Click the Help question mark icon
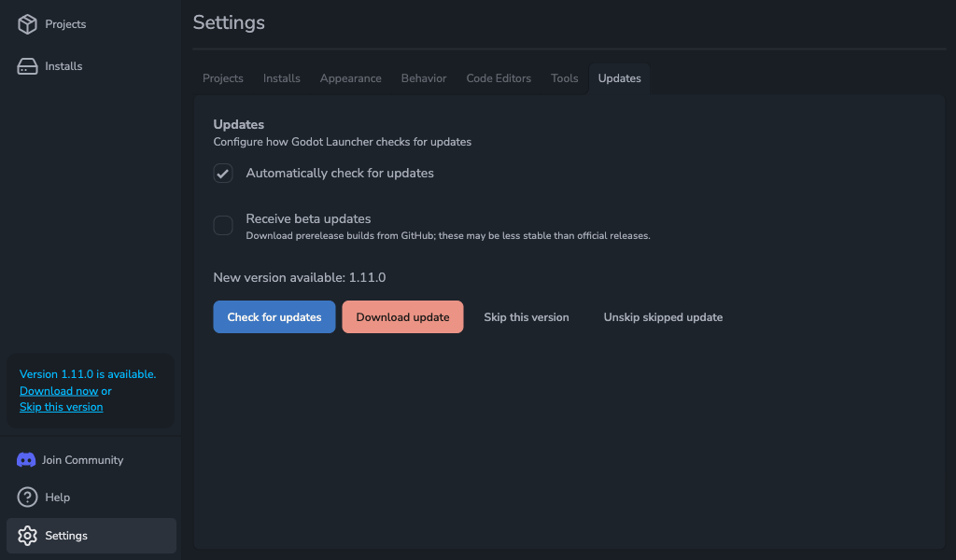The height and width of the screenshot is (560, 956). 27,497
